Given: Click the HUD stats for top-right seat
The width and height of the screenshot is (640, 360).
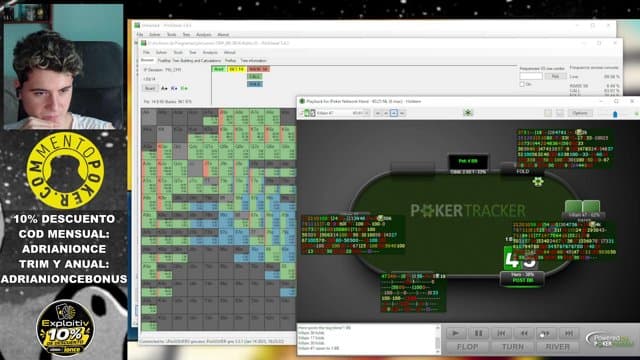Looking at the screenshot, I should pos(565,149).
